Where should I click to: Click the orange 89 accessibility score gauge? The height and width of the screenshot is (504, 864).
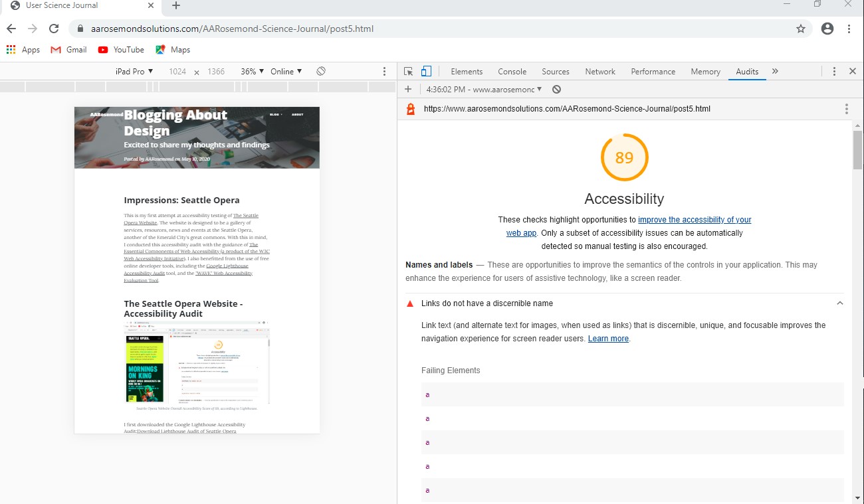point(624,157)
